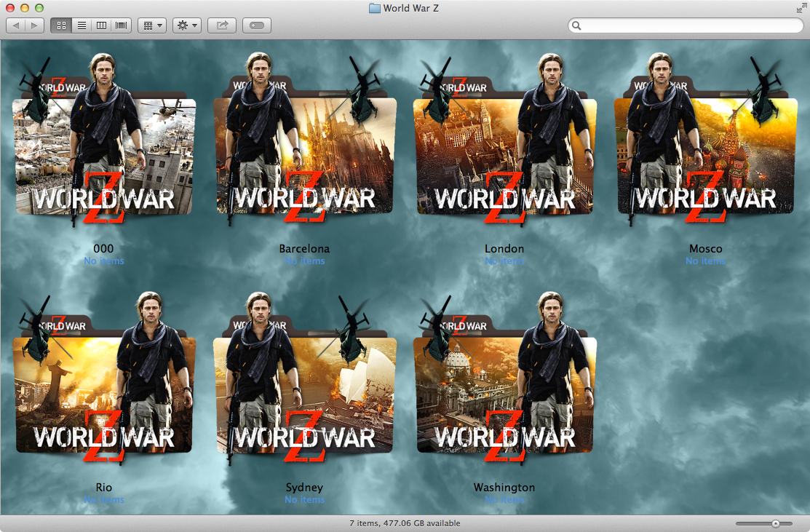Screen dimensions: 810x532
Task: Click the Edit Tags toolbar button
Action: point(257,25)
